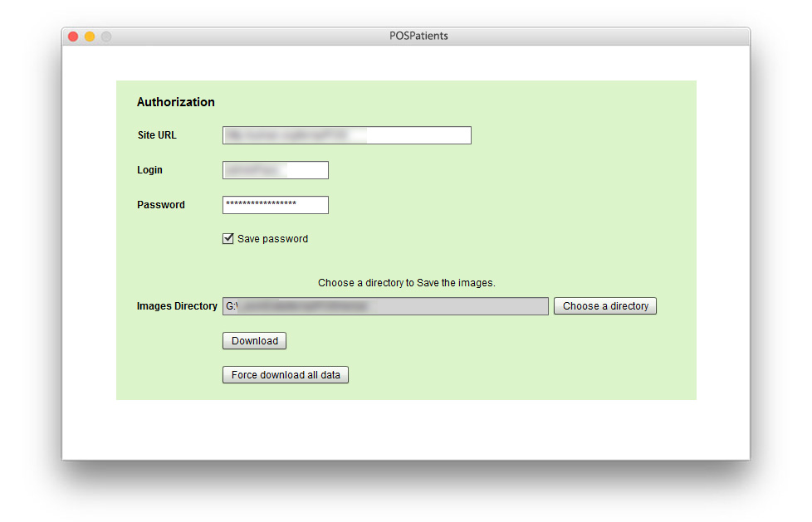Image resolution: width=812 pixels, height=522 pixels.
Task: Click the Download button
Action: pos(254,341)
